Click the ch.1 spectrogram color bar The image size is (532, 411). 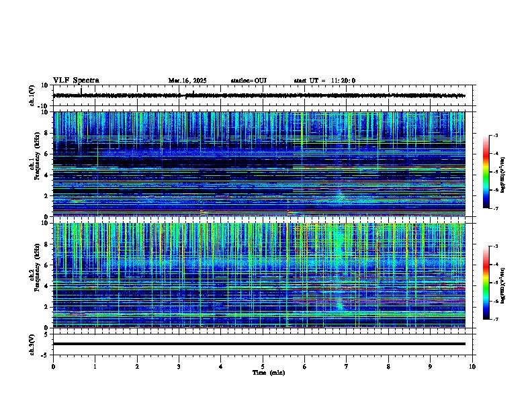[x=486, y=172]
